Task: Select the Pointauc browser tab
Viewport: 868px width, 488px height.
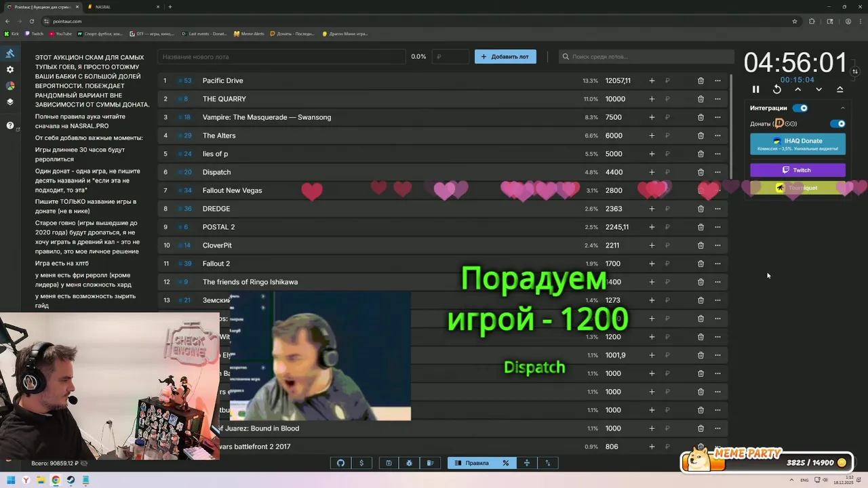Action: coord(43,7)
